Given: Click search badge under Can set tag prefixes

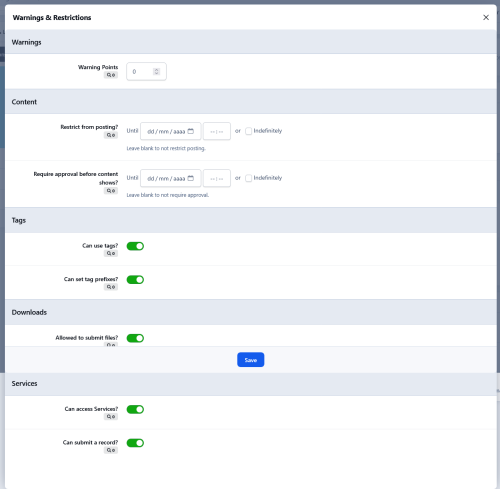Looking at the screenshot, I should (x=111, y=287).
